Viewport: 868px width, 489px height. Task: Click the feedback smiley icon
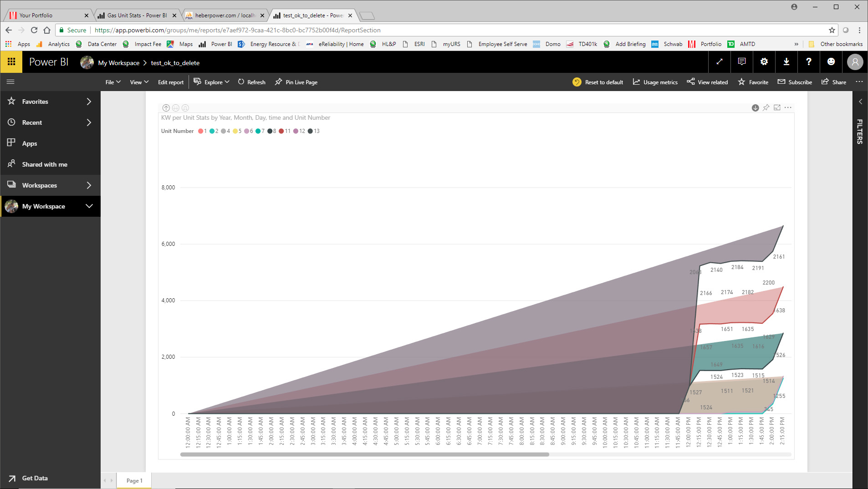click(831, 62)
